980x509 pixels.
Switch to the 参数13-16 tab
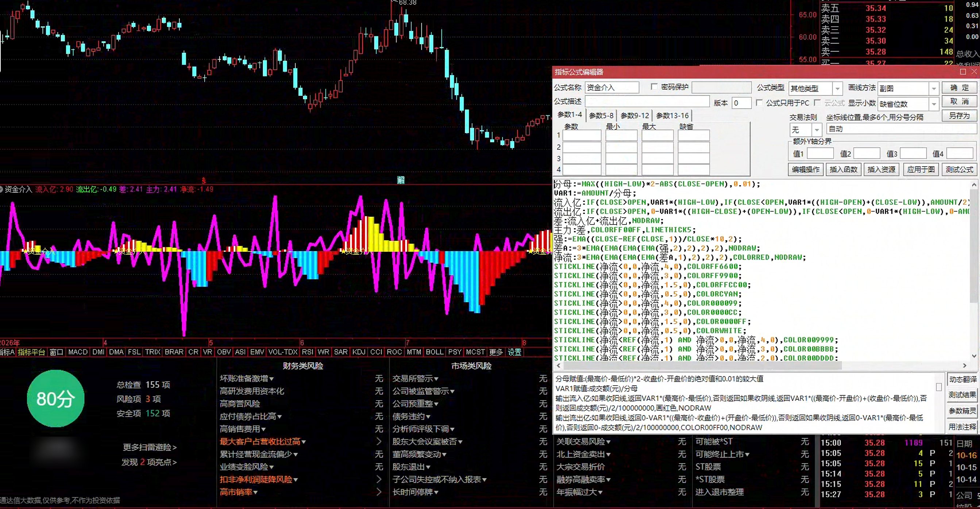[x=672, y=115]
